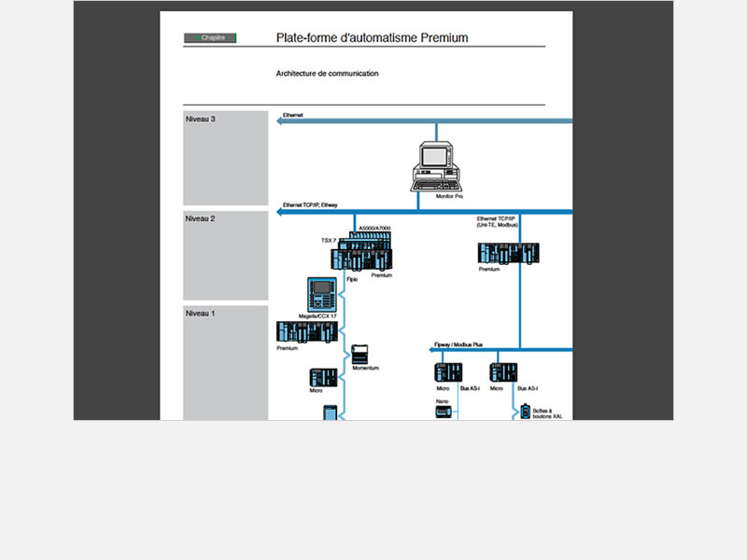
Task: Click the "Fipway / Modbus Plus" label
Action: click(x=458, y=344)
